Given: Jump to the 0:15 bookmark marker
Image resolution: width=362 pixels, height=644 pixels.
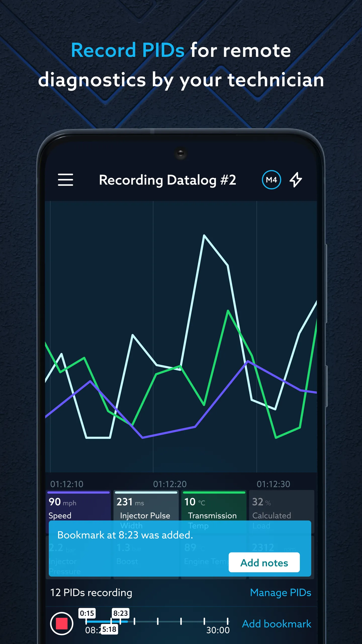Looking at the screenshot, I should coord(87,613).
